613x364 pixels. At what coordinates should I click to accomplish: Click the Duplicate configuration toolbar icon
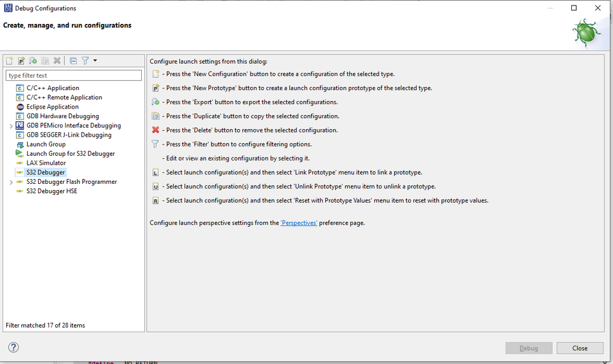pyautogui.click(x=45, y=61)
